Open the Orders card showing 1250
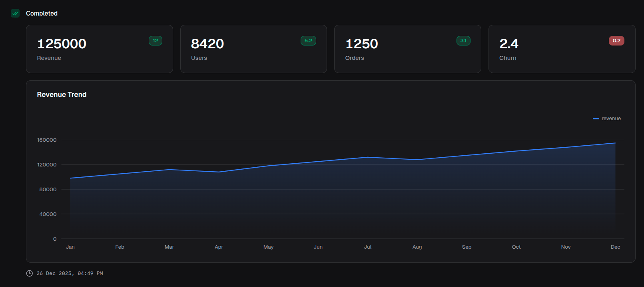This screenshot has width=644, height=287. click(407, 49)
